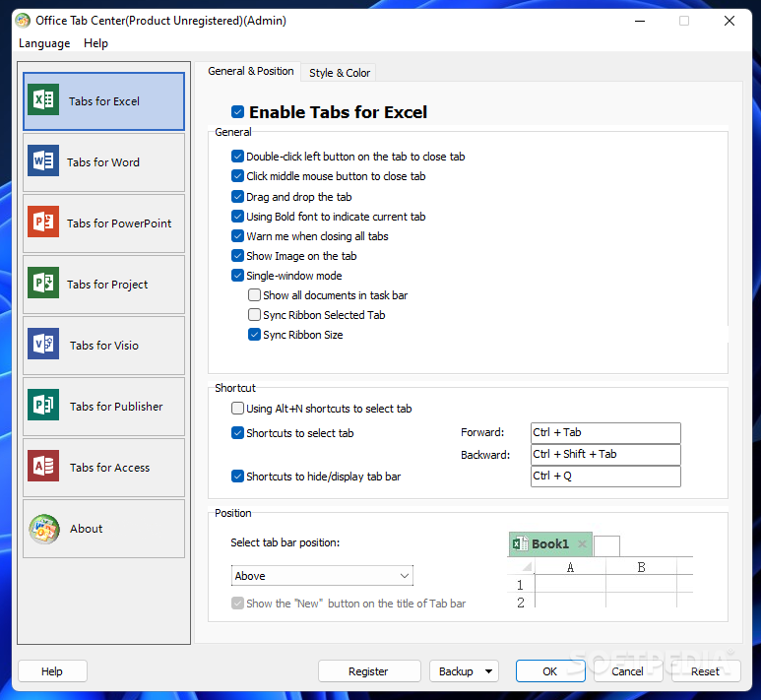This screenshot has width=761, height=700.
Task: Enable Show all documents in task bar
Action: click(x=254, y=294)
